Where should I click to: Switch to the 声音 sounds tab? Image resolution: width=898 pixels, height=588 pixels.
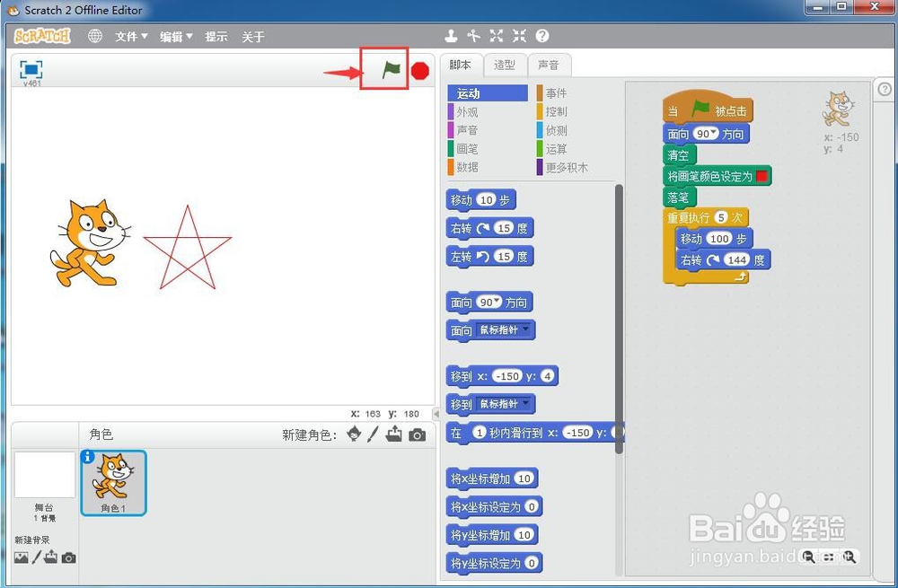(x=549, y=66)
